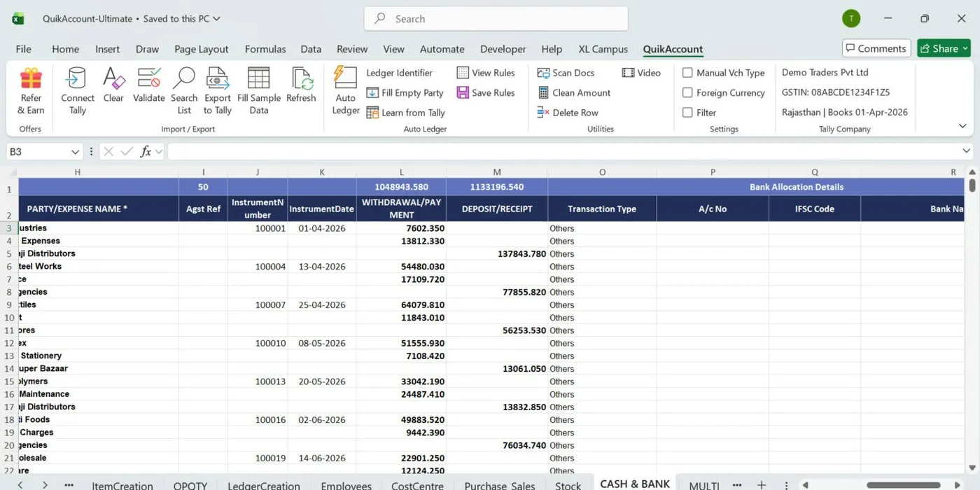Open the Developer ribbon tab
The image size is (980, 490).
[503, 49]
